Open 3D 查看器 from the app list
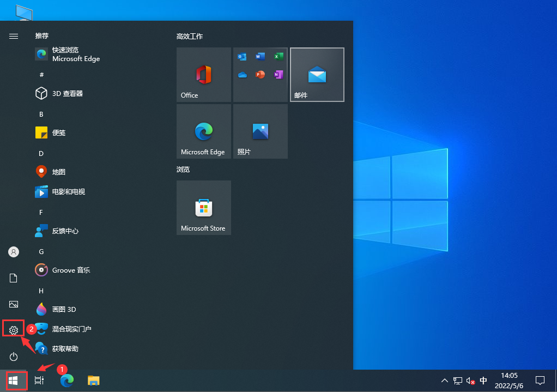 [x=67, y=94]
